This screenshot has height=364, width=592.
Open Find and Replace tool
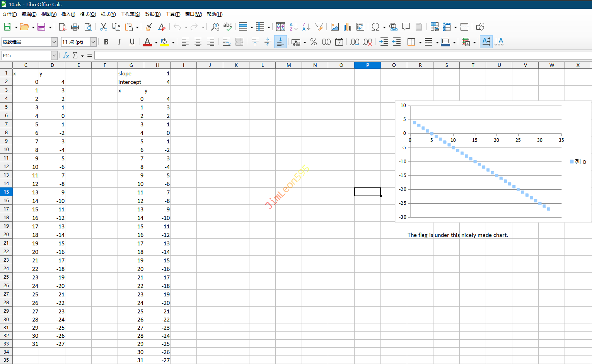pos(215,27)
